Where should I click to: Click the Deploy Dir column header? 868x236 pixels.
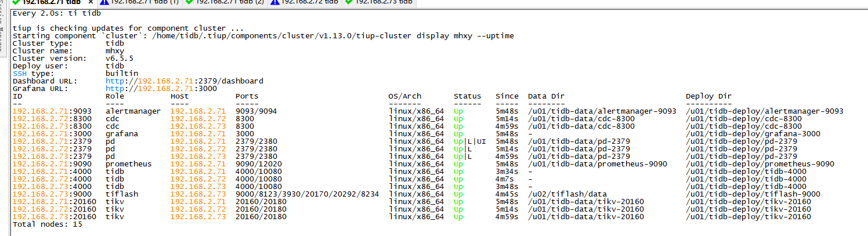709,96
